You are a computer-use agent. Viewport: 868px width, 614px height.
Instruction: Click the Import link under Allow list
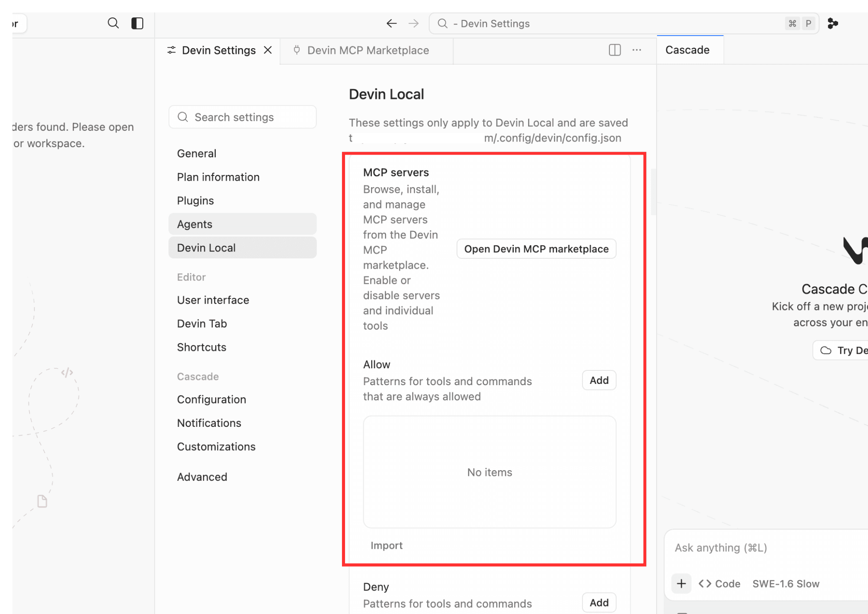coord(386,545)
